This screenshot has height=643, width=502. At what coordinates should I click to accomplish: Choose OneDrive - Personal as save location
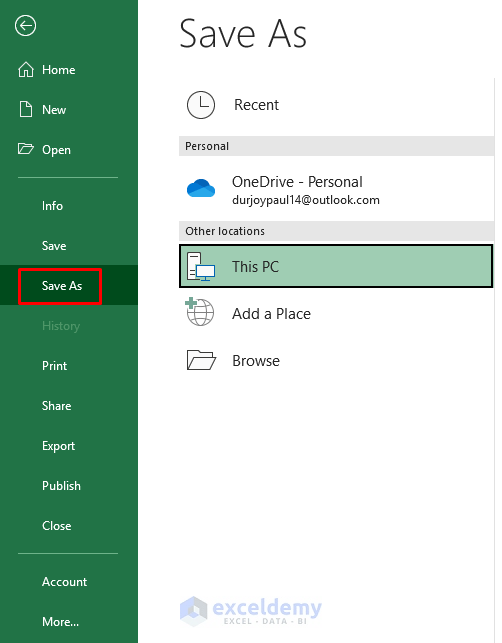[336, 189]
